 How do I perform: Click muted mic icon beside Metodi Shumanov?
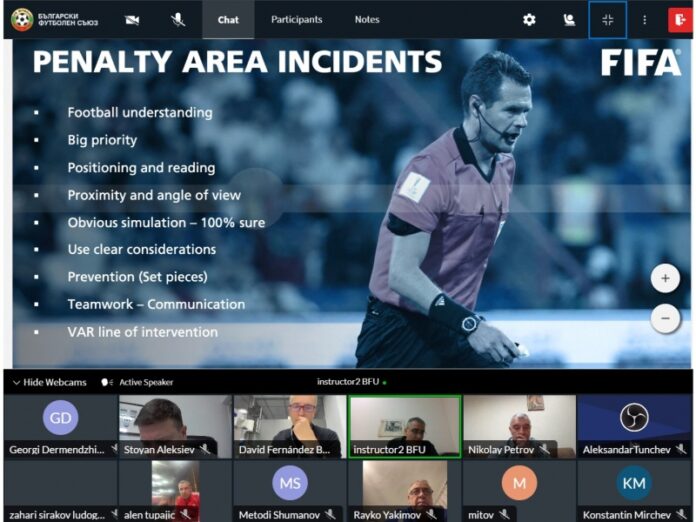click(x=330, y=514)
